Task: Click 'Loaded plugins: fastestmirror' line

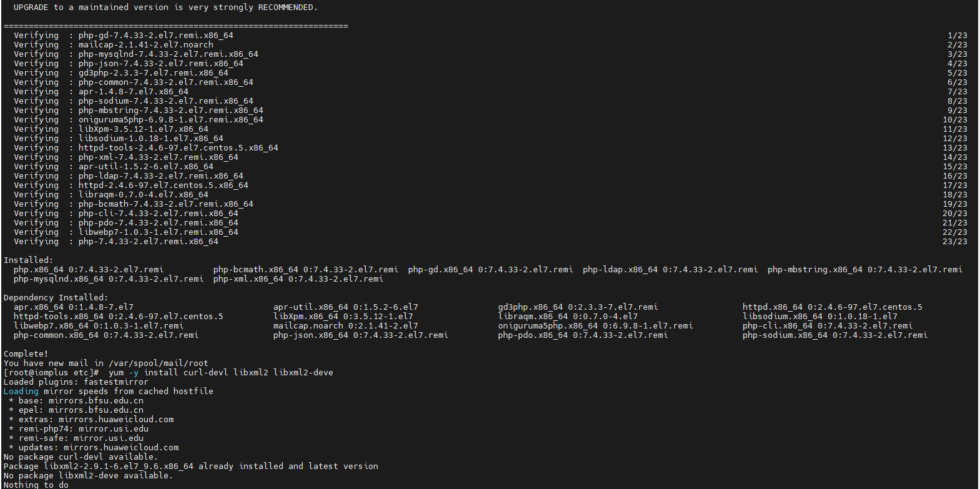Action: point(76,382)
